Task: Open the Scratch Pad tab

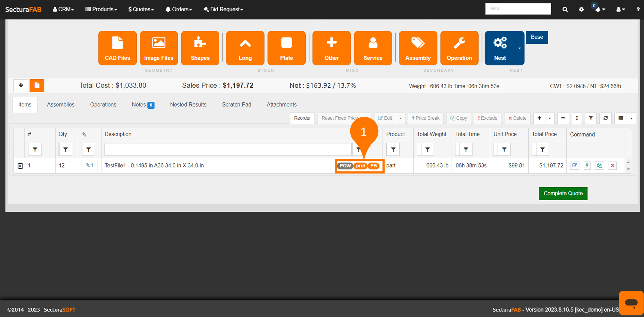Action: 236,104
